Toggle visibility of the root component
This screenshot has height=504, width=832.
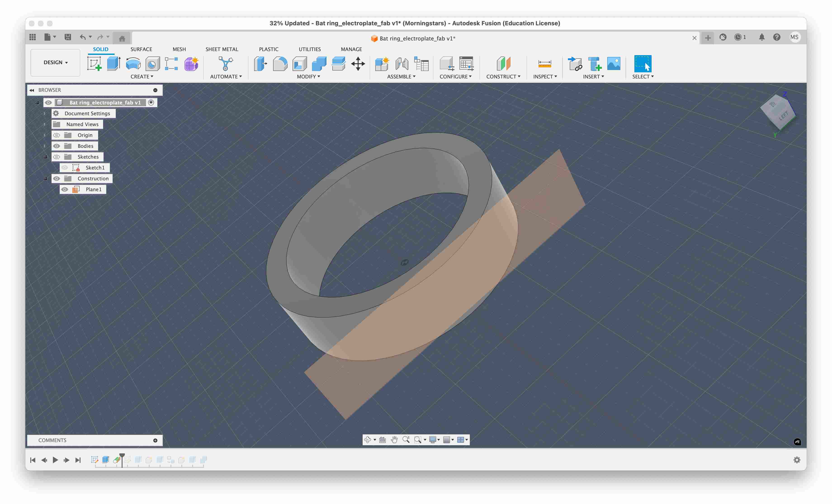[x=48, y=103]
